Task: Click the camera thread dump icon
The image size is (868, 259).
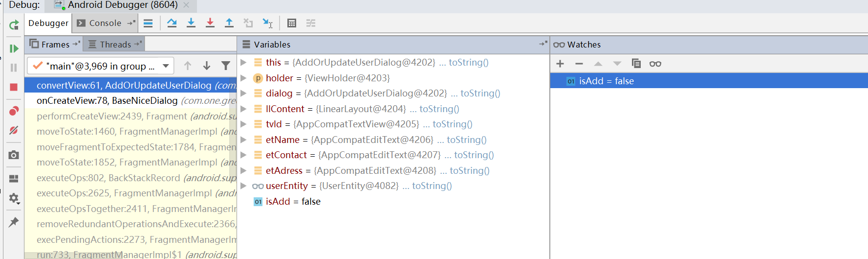Action: (x=14, y=155)
